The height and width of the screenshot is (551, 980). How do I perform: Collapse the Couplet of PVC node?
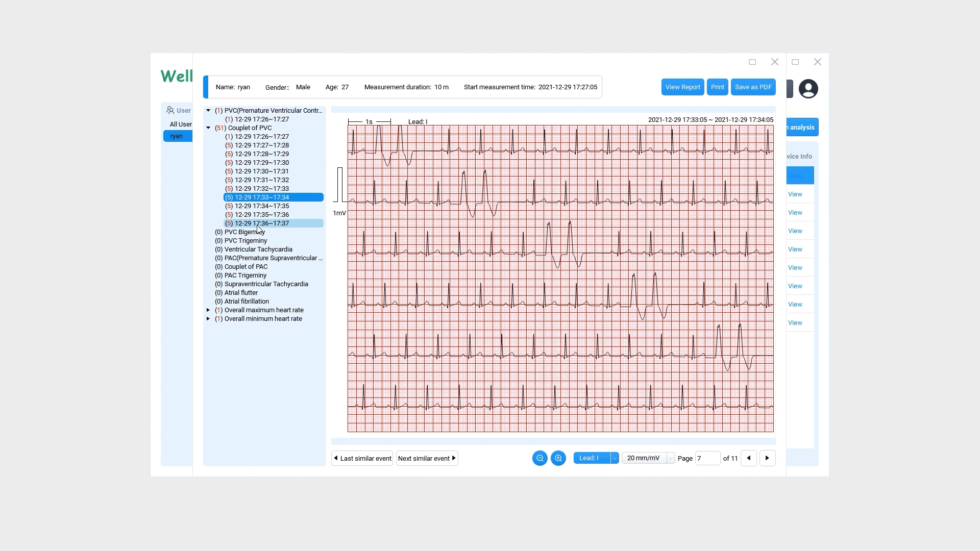coord(208,128)
